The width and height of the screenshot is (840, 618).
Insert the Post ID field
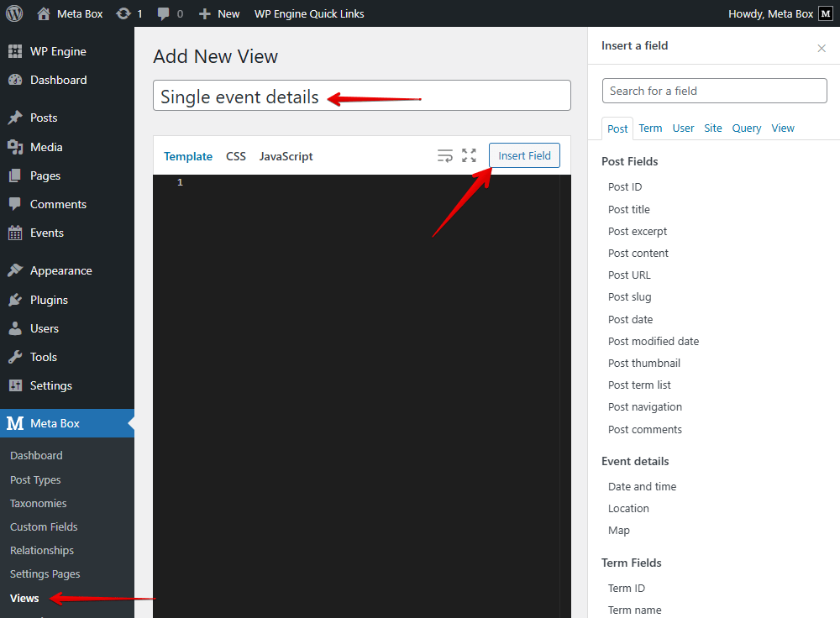[625, 187]
